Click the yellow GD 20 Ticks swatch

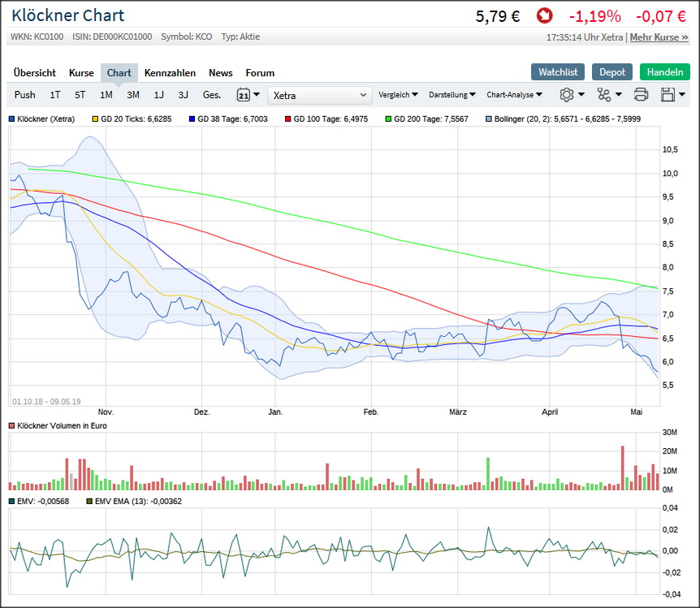click(95, 119)
